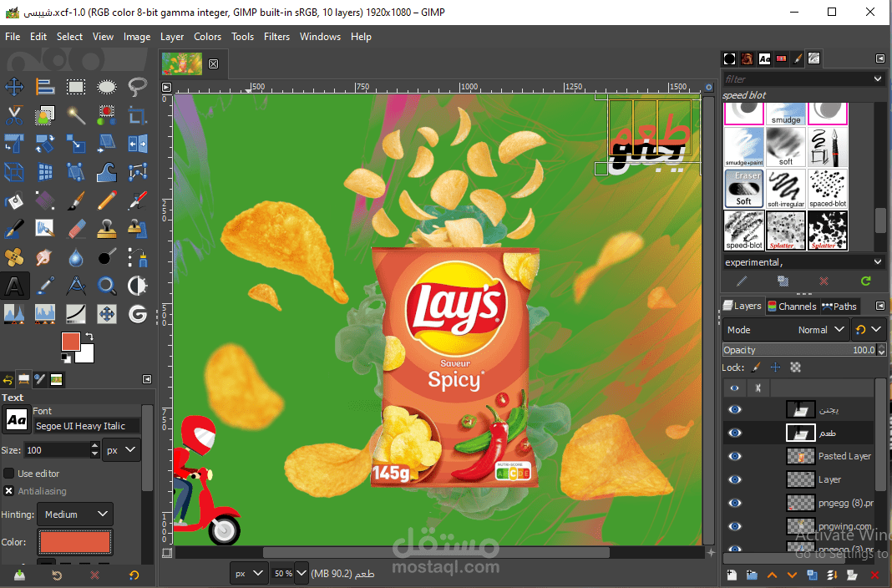
Task: Open the experimental tag dropdown
Action: tap(878, 261)
